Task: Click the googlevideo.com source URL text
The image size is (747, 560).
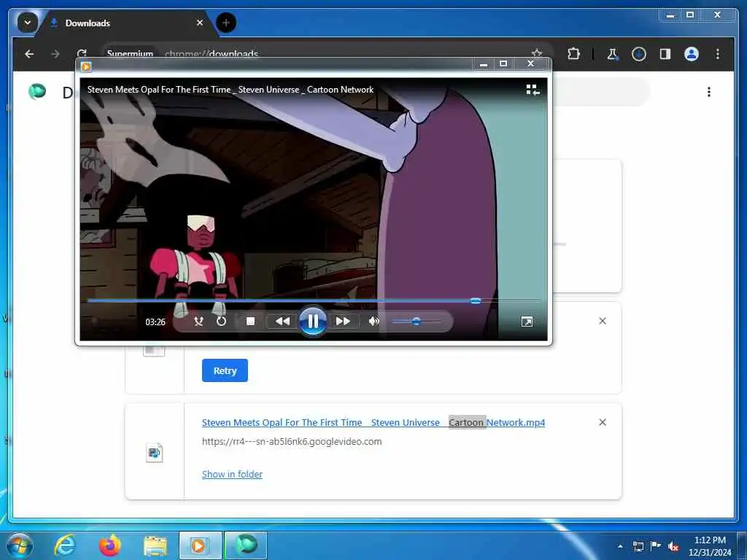Action: pyautogui.click(x=292, y=441)
